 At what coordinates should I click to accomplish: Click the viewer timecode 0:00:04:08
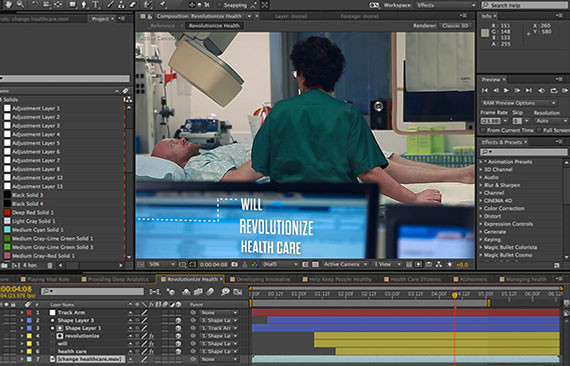point(214,264)
